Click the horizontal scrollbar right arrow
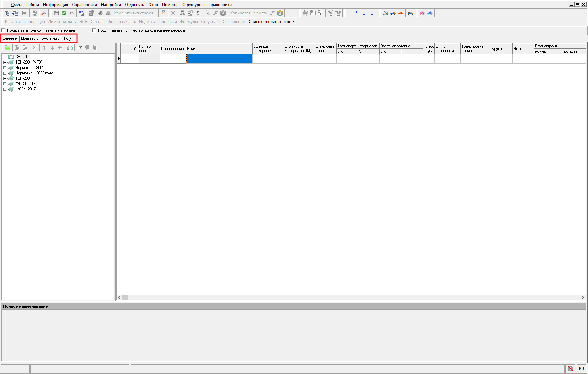 coord(583,297)
